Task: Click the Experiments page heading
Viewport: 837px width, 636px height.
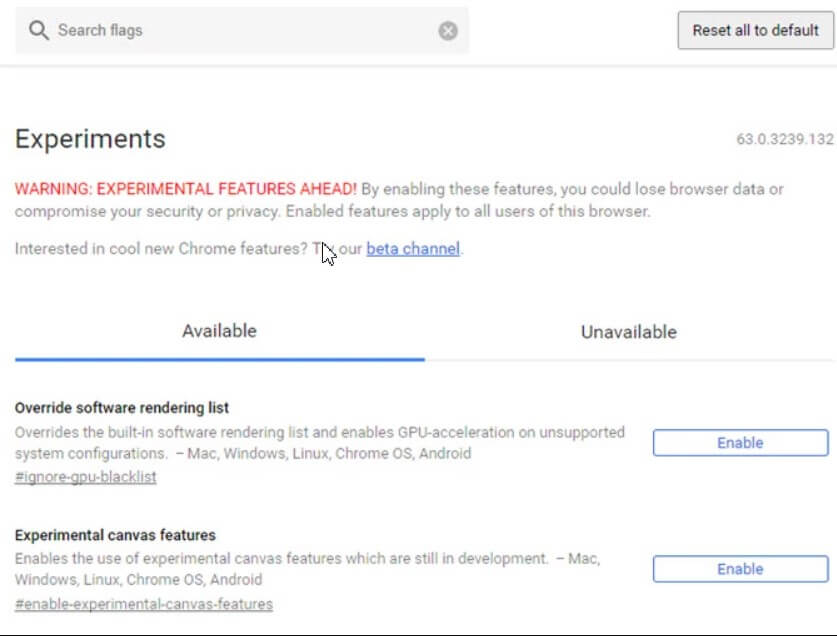Action: [90, 139]
